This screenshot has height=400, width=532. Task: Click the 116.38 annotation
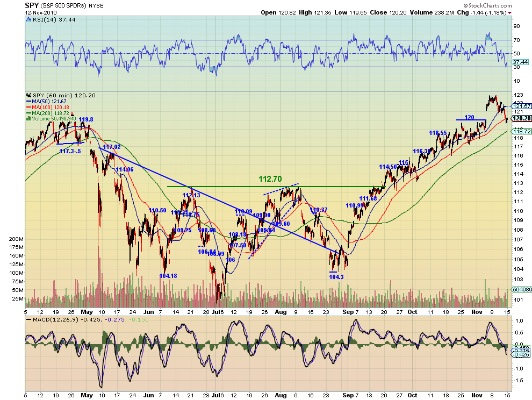click(422, 151)
